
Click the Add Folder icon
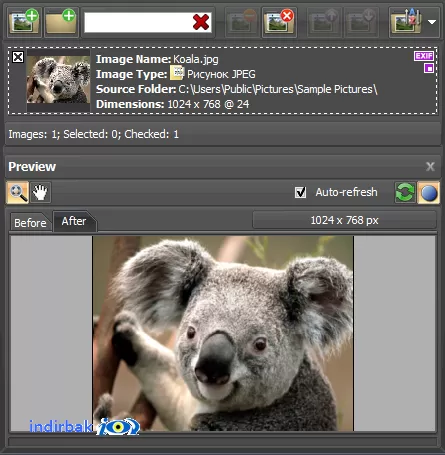pyautogui.click(x=61, y=22)
